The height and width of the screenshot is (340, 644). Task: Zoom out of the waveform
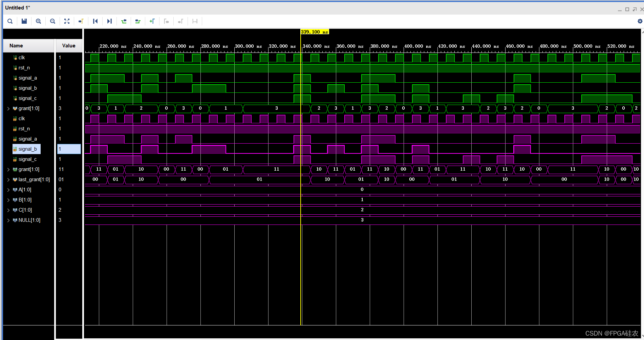click(52, 21)
